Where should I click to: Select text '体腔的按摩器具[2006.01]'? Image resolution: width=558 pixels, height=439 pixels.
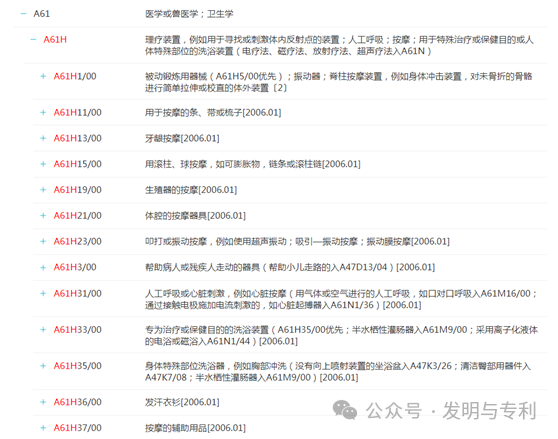click(x=195, y=216)
